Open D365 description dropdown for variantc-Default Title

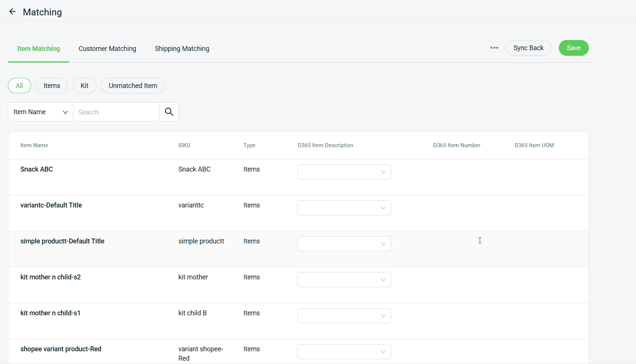click(x=344, y=208)
